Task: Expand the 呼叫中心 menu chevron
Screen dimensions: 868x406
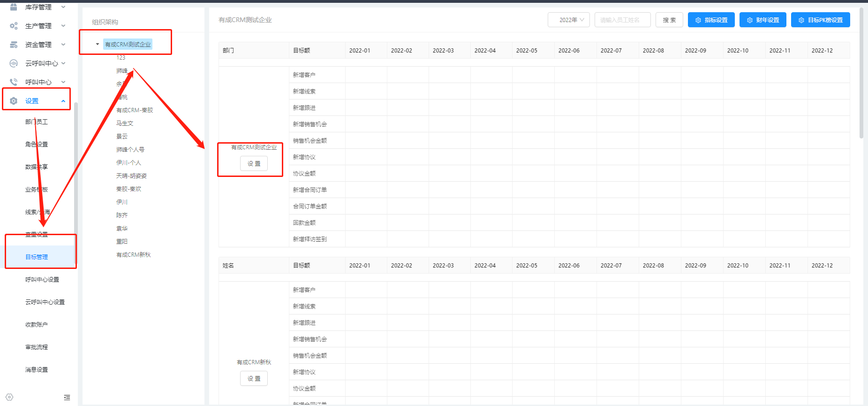Action: click(x=63, y=82)
